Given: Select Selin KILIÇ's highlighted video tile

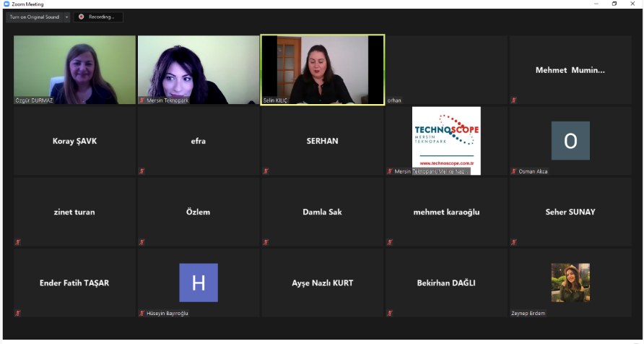Looking at the screenshot, I should 322,69.
